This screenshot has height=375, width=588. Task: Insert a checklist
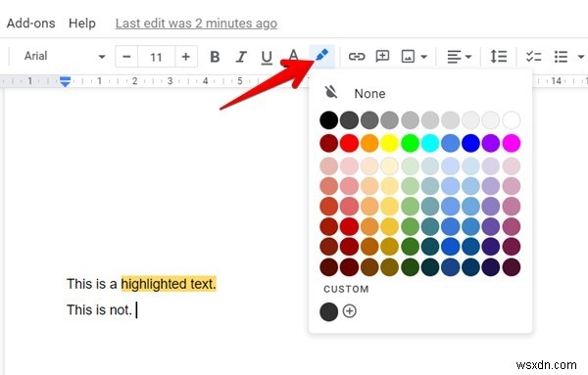[533, 57]
